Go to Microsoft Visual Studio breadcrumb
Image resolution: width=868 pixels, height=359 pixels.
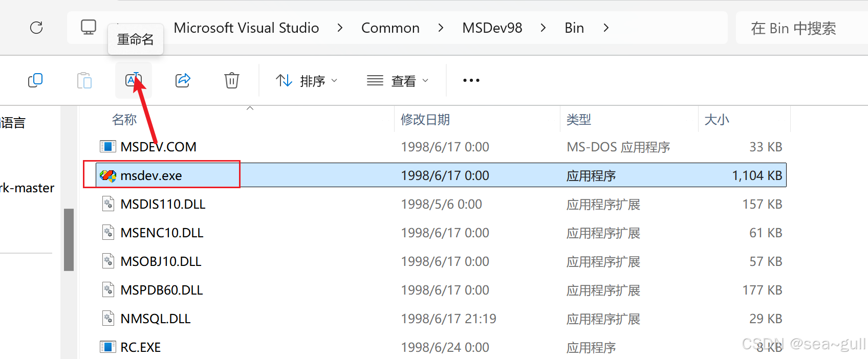click(246, 28)
